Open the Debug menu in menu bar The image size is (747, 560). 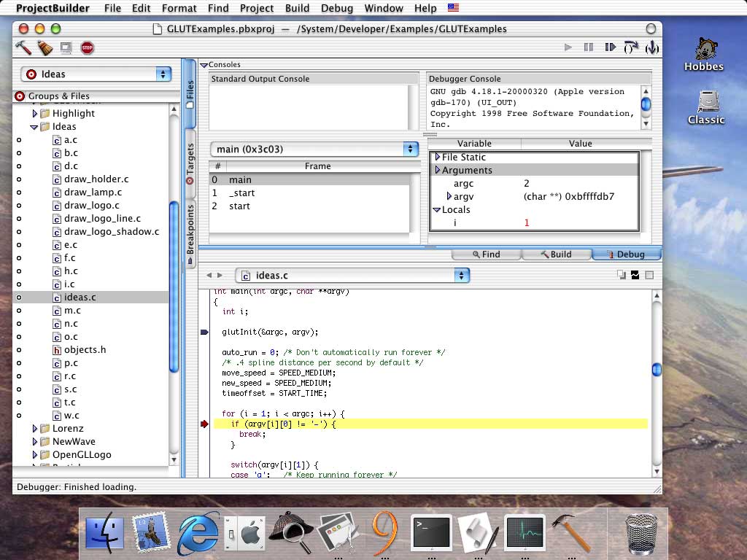click(x=337, y=8)
